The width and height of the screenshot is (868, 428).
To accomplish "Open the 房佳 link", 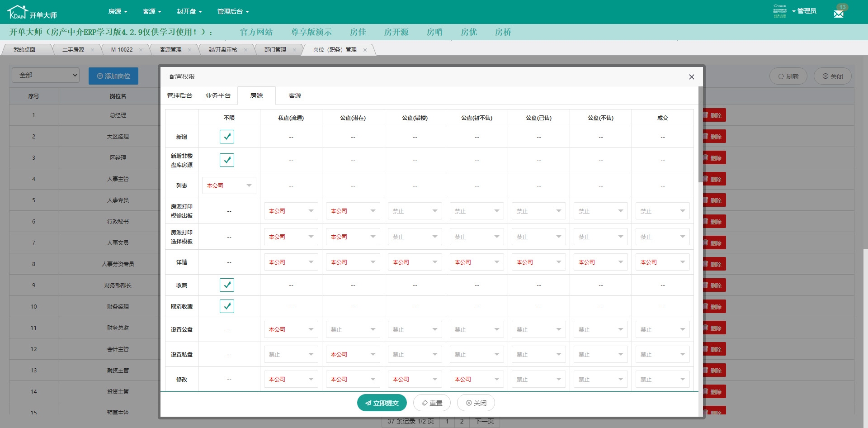I will [x=358, y=32].
